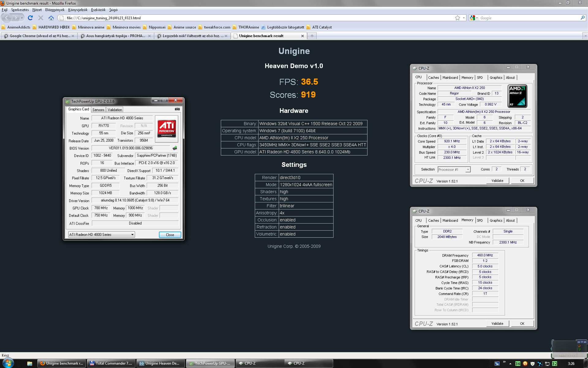This screenshot has width=588, height=368.
Task: Open Caches tab in top CPU-Z window
Action: tap(433, 78)
